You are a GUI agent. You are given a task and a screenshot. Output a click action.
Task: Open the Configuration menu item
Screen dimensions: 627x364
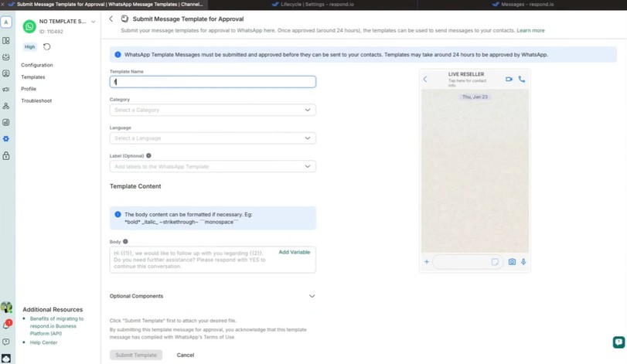click(x=37, y=65)
